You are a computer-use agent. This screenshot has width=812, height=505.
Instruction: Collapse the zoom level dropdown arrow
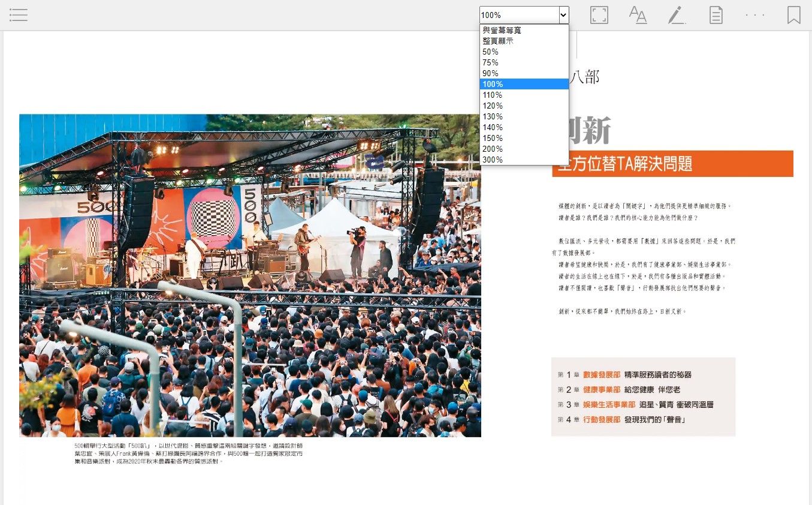pyautogui.click(x=563, y=15)
